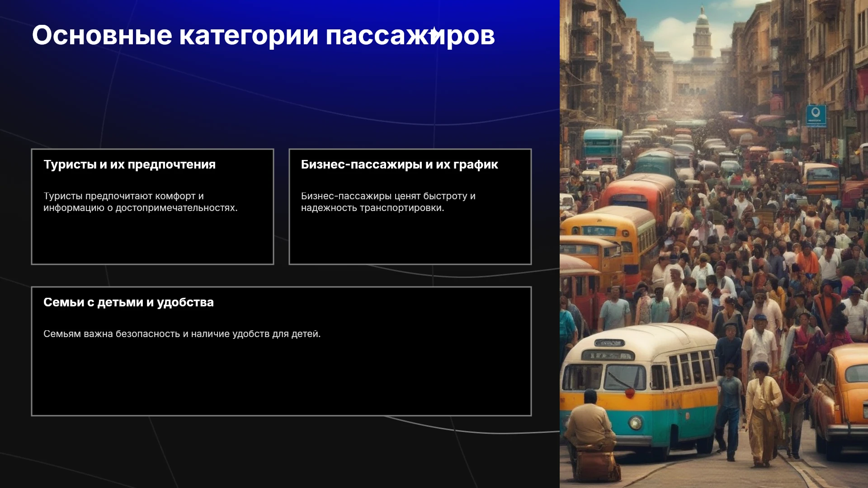Click the blue circle-logo street sign in the photo
The height and width of the screenshot is (488, 868).
coord(816,115)
